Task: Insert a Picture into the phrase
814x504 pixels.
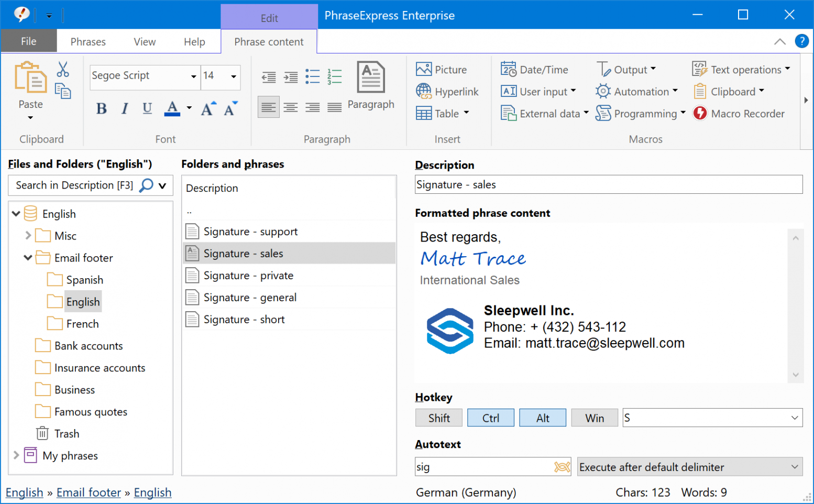Action: click(442, 69)
